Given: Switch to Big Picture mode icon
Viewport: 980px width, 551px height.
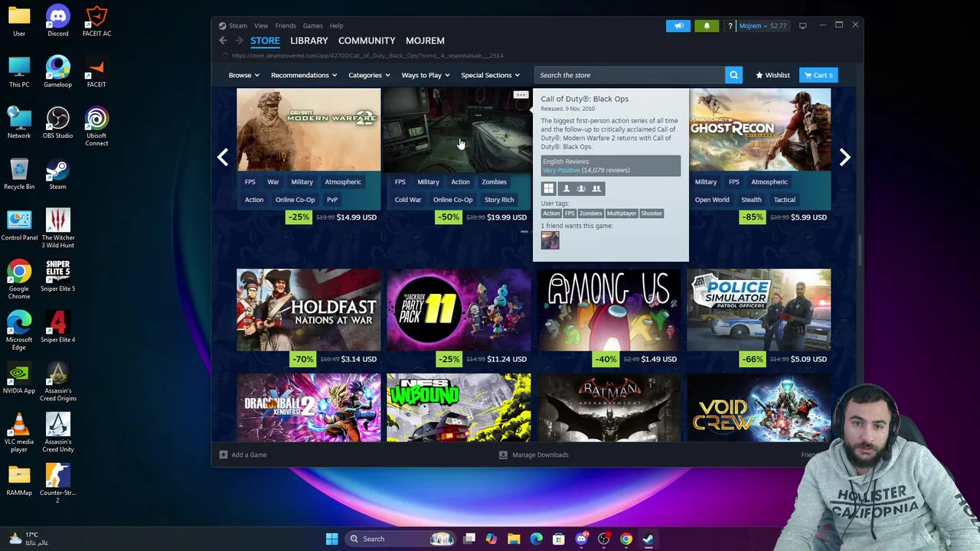Looking at the screenshot, I should pyautogui.click(x=802, y=26).
